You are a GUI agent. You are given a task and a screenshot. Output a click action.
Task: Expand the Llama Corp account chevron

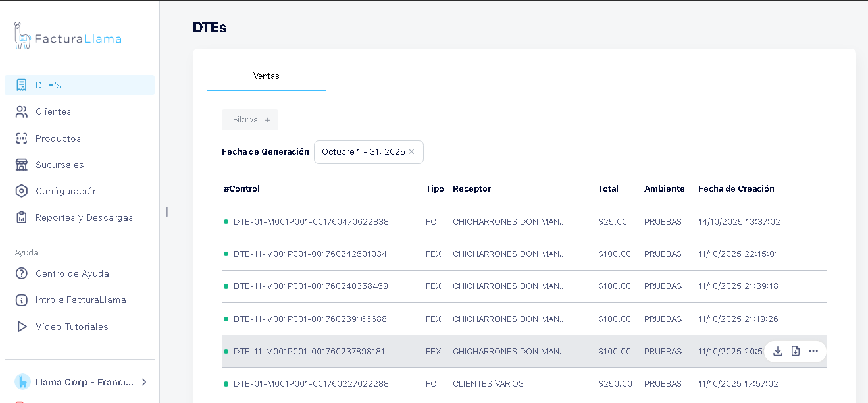point(144,382)
